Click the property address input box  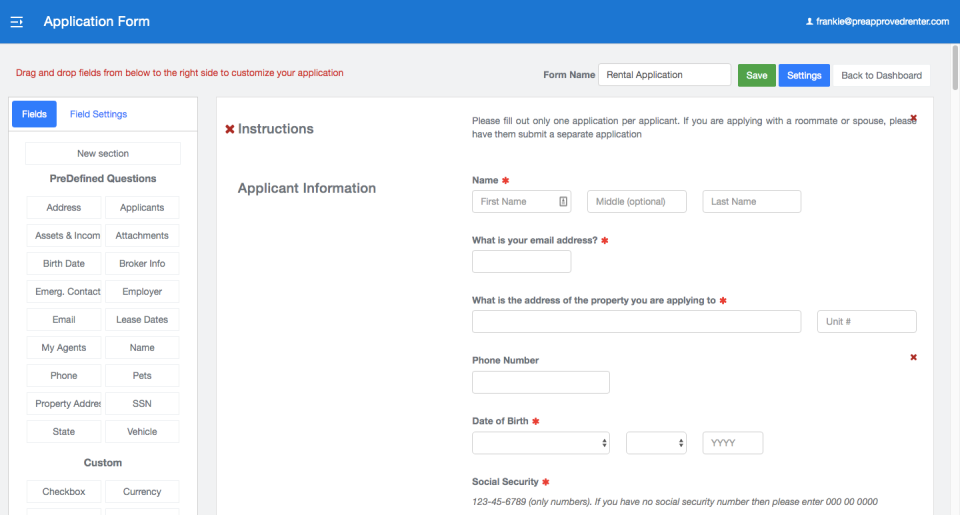(x=637, y=321)
